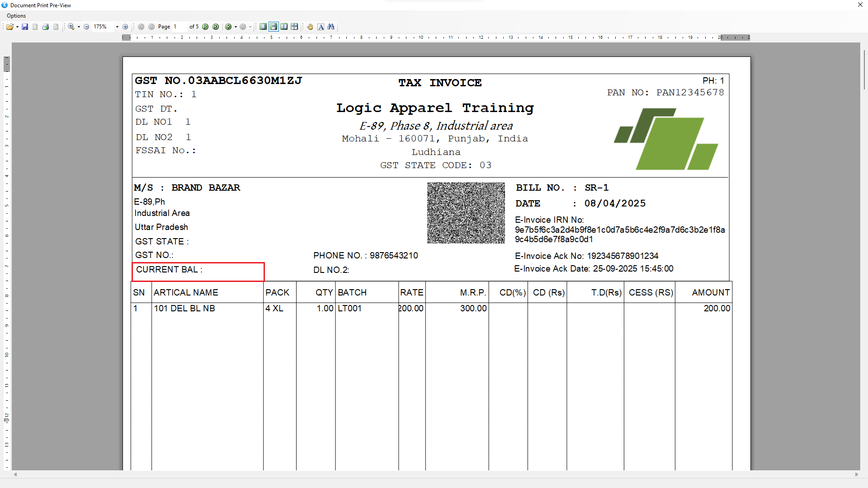Image resolution: width=868 pixels, height=488 pixels.
Task: Click the vertical scrollbar on right
Action: pos(864,70)
